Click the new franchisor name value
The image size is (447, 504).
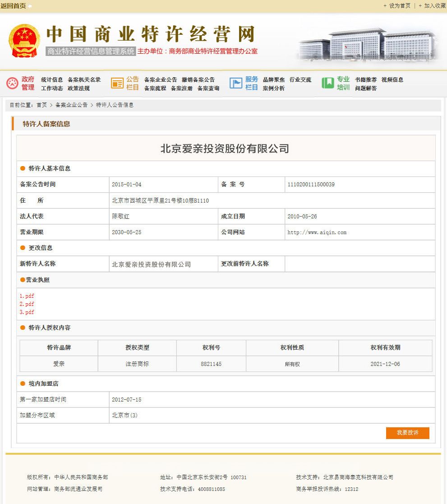152,264
